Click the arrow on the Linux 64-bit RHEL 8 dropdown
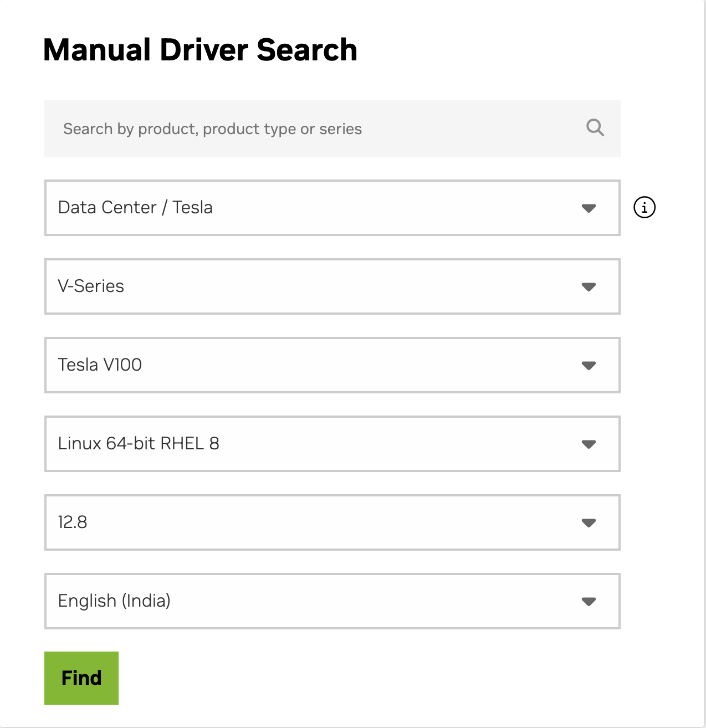The width and height of the screenshot is (706, 728). (589, 444)
